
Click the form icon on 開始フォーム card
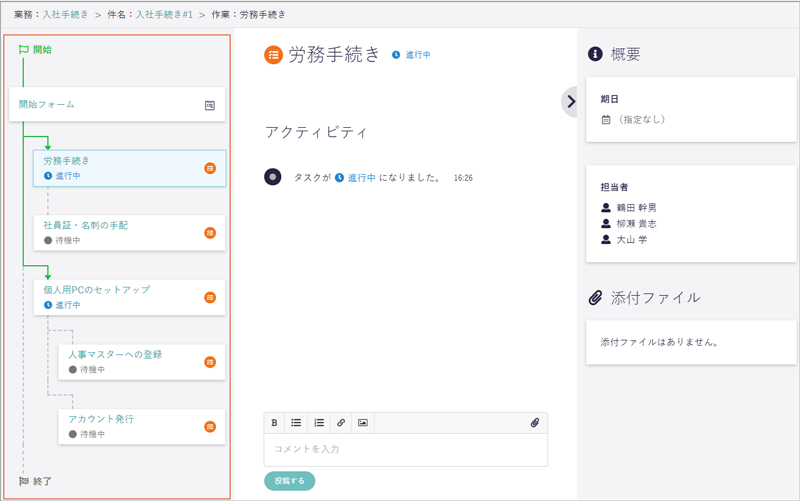pos(210,105)
